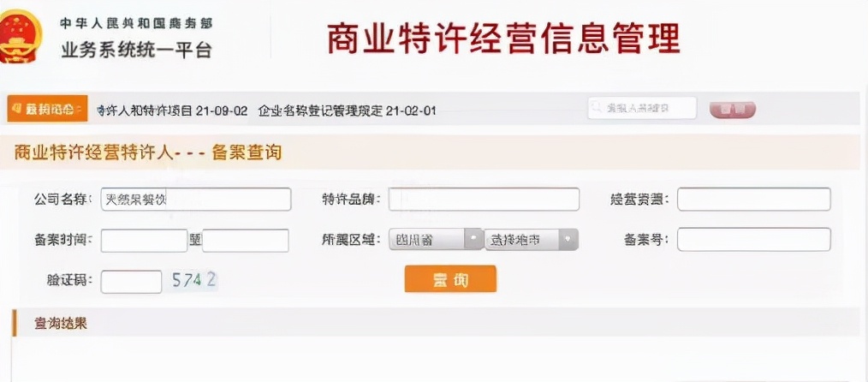The height and width of the screenshot is (382, 868).
Task: Click the arrow on the province selector
Action: point(473,240)
